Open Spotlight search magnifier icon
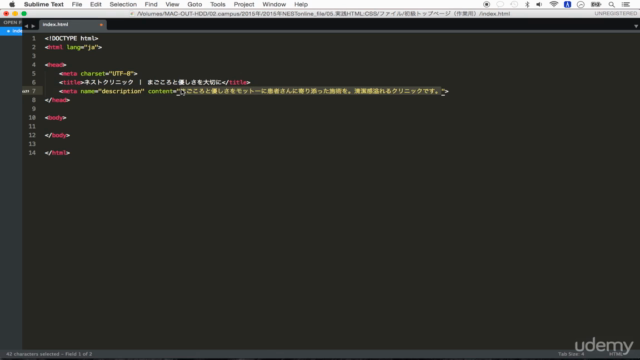The width and height of the screenshot is (640, 360). point(611,4)
